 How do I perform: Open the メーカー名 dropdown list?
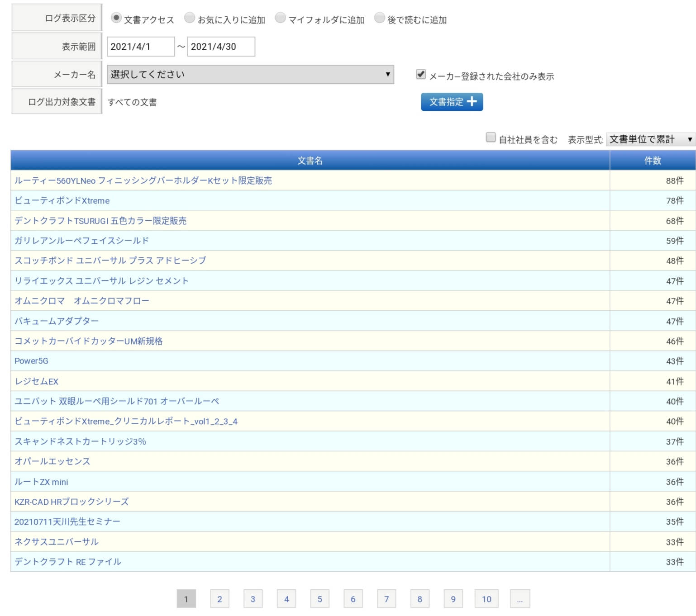[x=250, y=74]
